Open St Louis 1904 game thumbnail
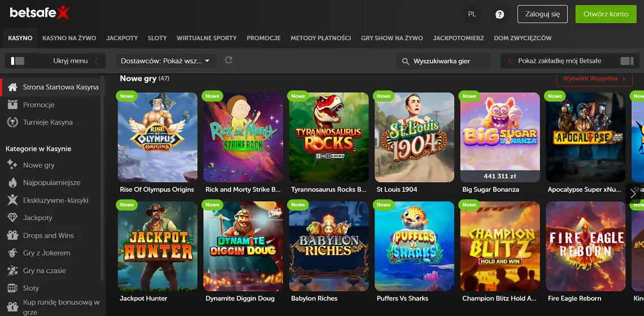Screen dimensions: 644x316 (415, 137)
